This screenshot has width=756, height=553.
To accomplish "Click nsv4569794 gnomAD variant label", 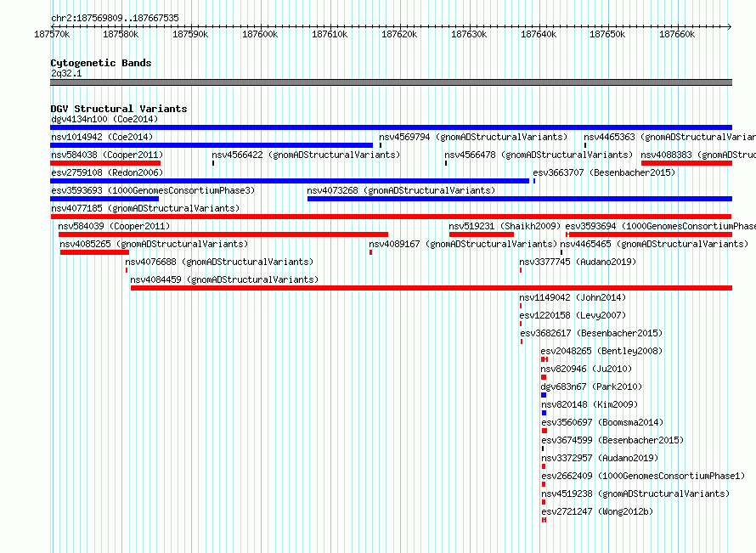I will (x=473, y=137).
